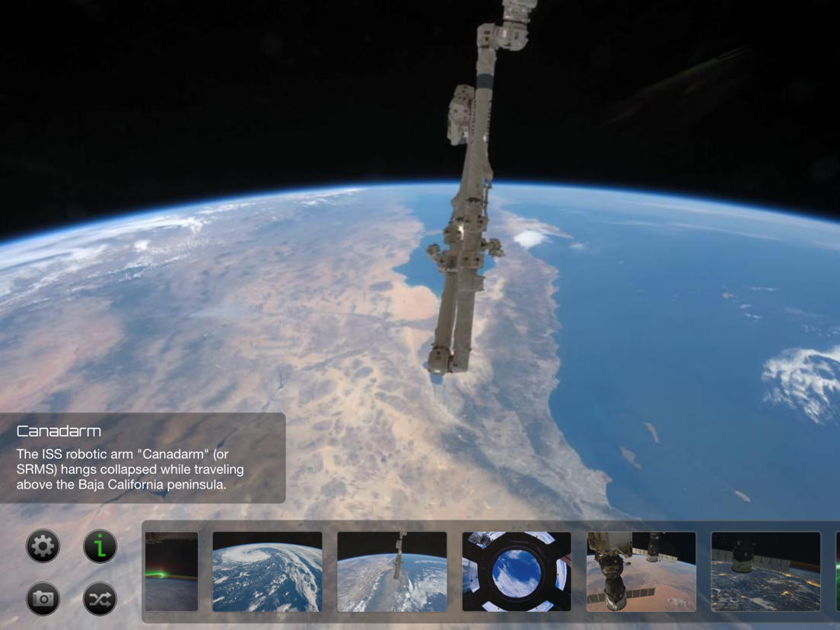Select the night city lights thumbnail

[765, 571]
